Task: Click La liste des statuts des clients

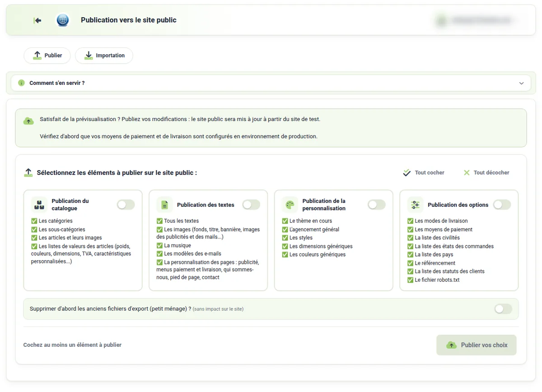Action: pyautogui.click(x=446, y=271)
